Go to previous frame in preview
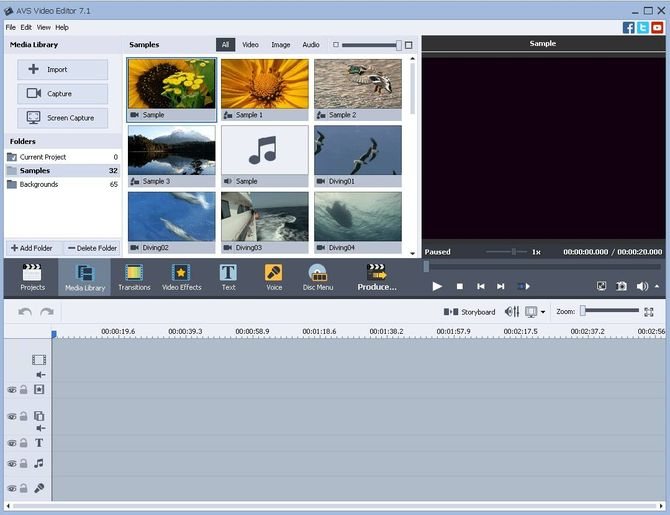 (x=481, y=286)
